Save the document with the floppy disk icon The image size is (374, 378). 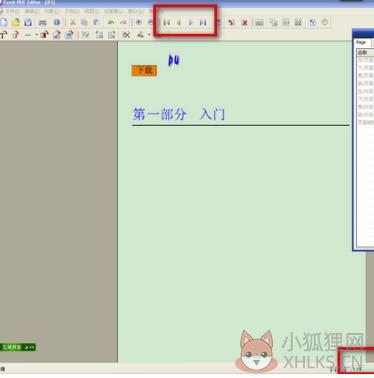(x=28, y=22)
